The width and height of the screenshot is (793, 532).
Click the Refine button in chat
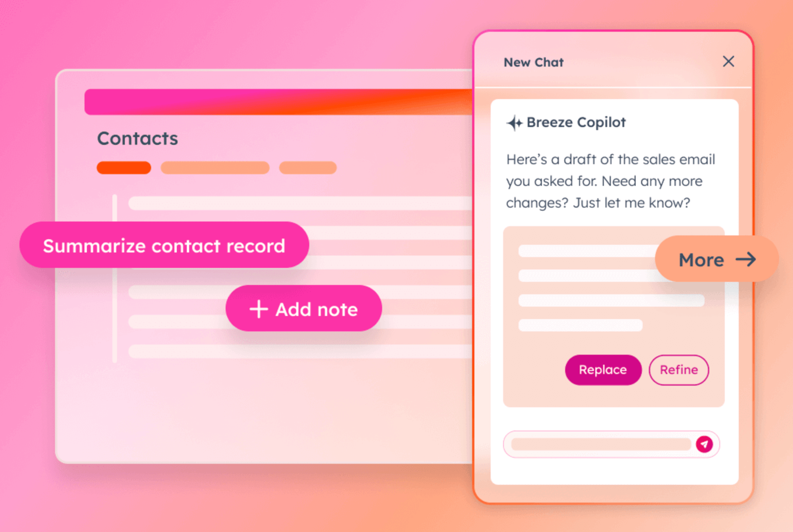[679, 369]
